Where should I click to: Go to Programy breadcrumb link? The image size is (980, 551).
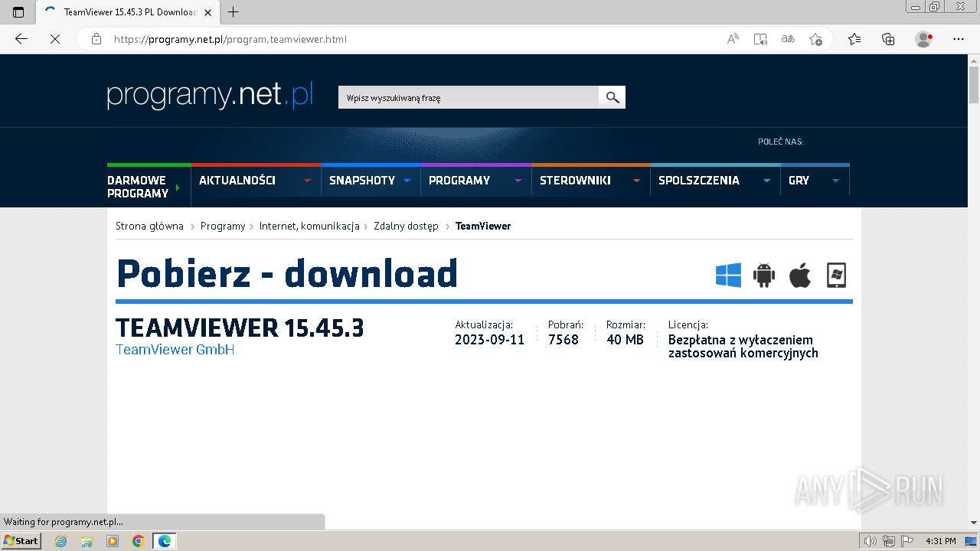[223, 226]
